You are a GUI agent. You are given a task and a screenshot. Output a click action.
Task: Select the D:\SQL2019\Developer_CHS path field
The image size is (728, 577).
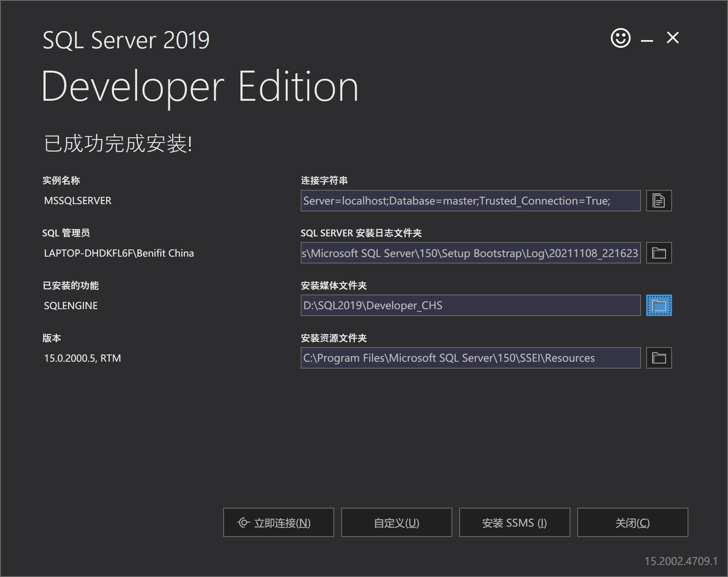(470, 306)
